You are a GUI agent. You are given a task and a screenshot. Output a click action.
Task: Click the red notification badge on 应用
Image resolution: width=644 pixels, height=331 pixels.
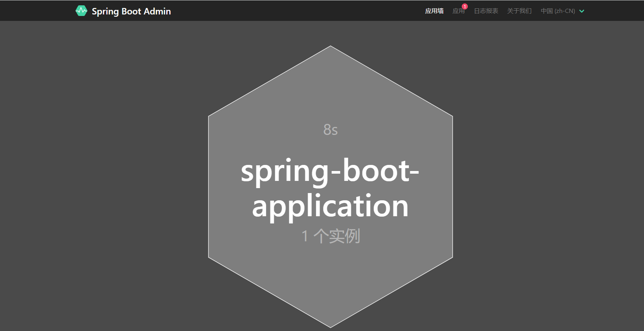click(465, 6)
